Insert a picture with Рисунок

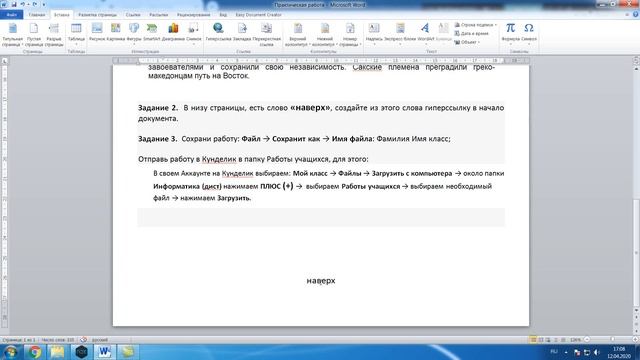point(97,33)
